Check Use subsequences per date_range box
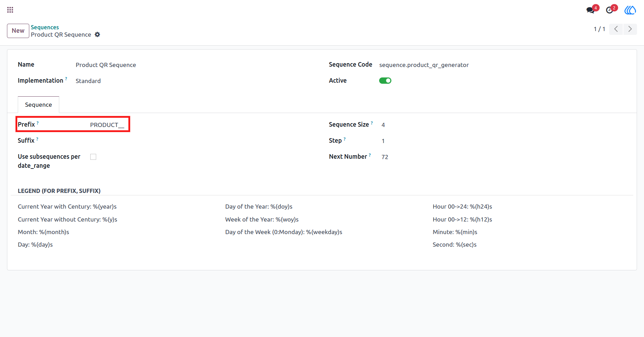The image size is (644, 337). 93,157
